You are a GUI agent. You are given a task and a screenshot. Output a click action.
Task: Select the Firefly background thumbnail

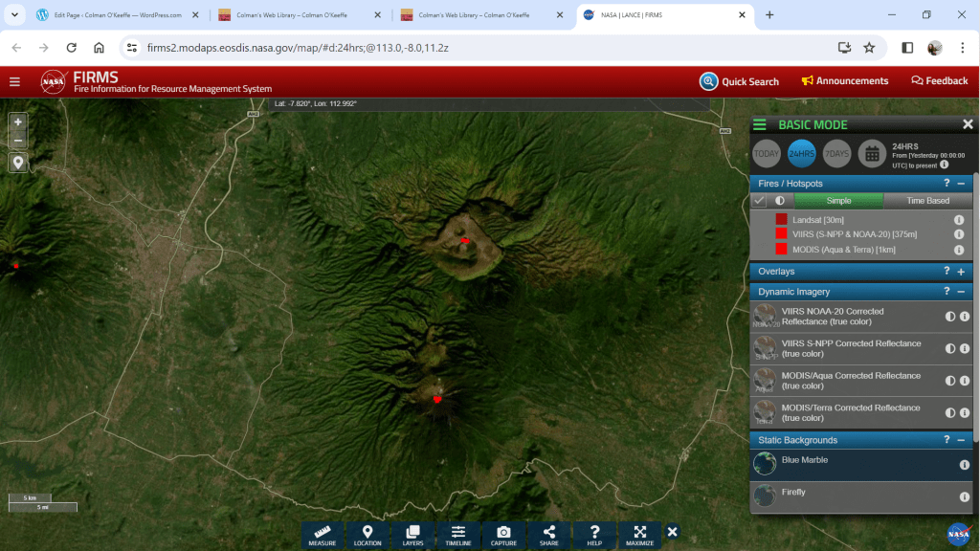coord(765,496)
